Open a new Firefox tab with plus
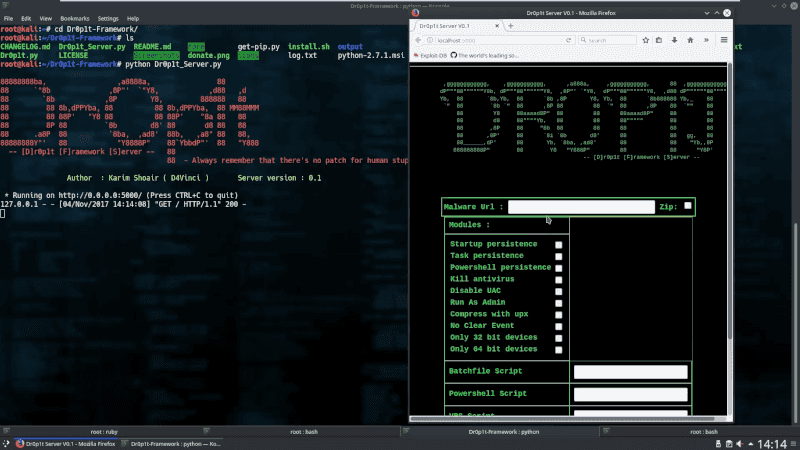 [x=510, y=26]
